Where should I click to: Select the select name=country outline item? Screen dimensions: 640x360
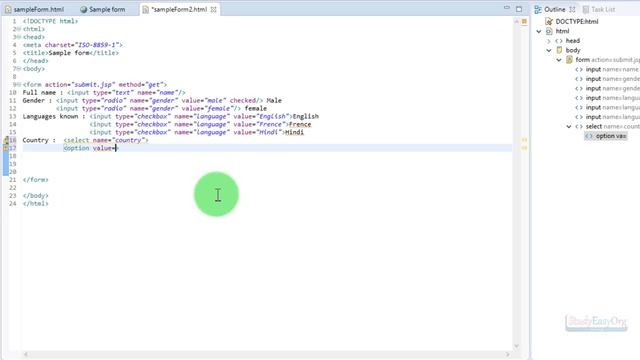(613, 127)
